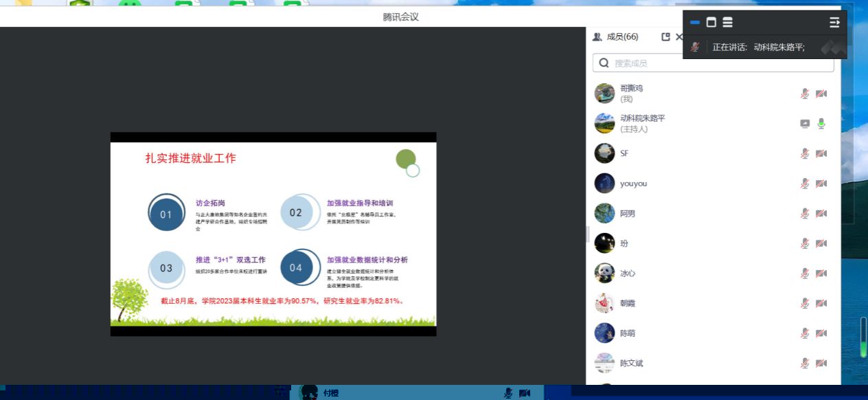
Task: Select member 陈文斌 in the list
Action: tap(631, 363)
